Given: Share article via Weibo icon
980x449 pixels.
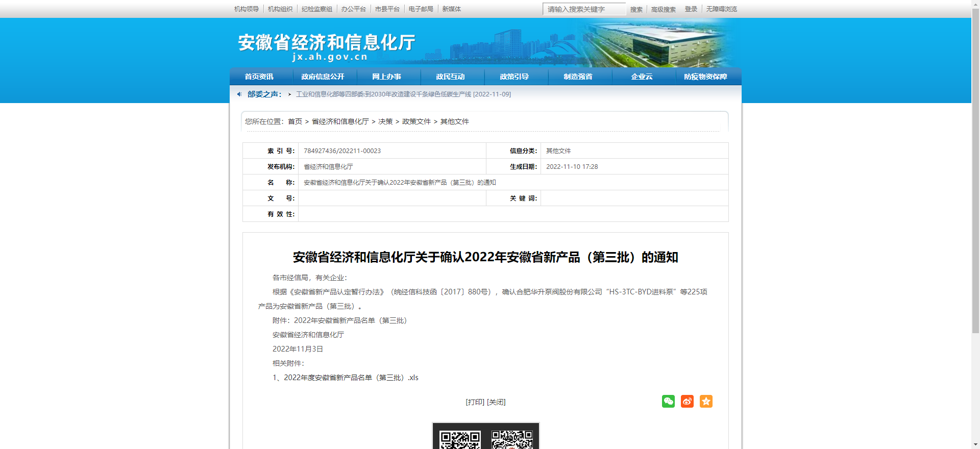Looking at the screenshot, I should click(x=687, y=402).
